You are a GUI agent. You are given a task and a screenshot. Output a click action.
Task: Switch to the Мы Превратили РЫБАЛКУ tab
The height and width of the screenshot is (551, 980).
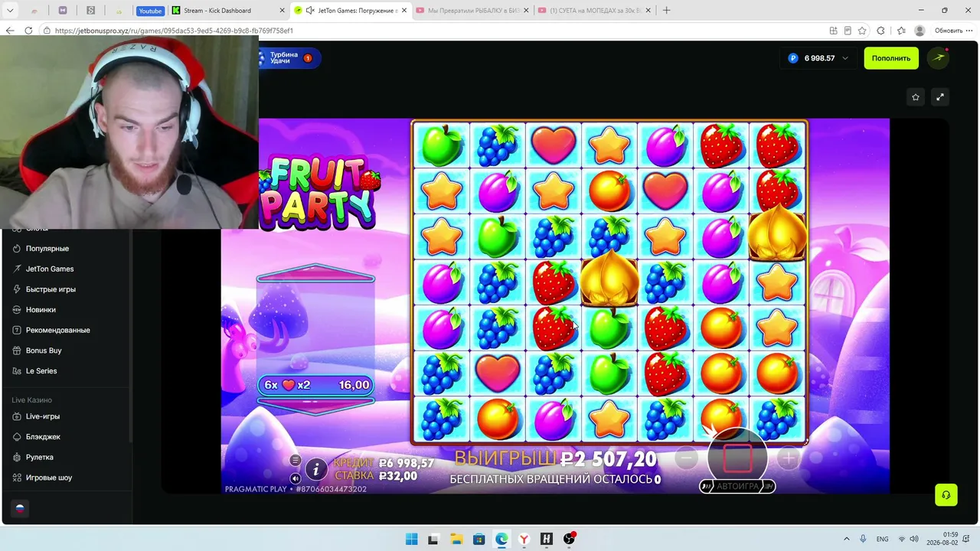click(x=472, y=11)
